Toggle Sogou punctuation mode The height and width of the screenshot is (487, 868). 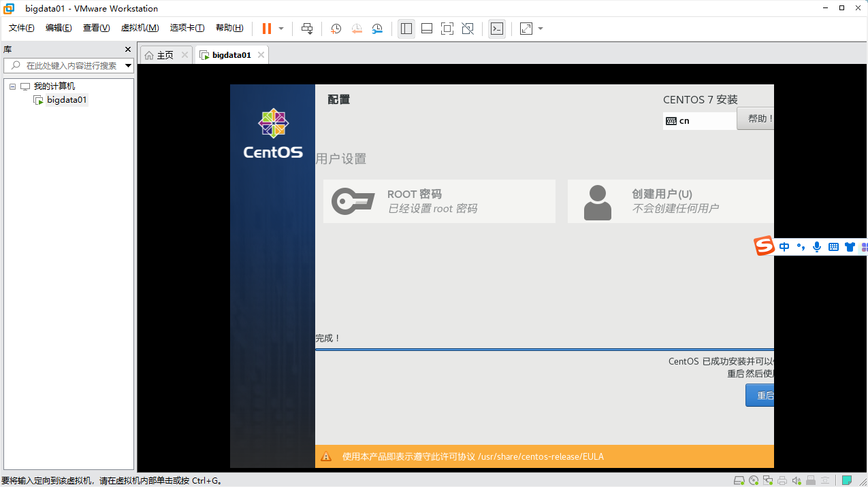click(801, 247)
